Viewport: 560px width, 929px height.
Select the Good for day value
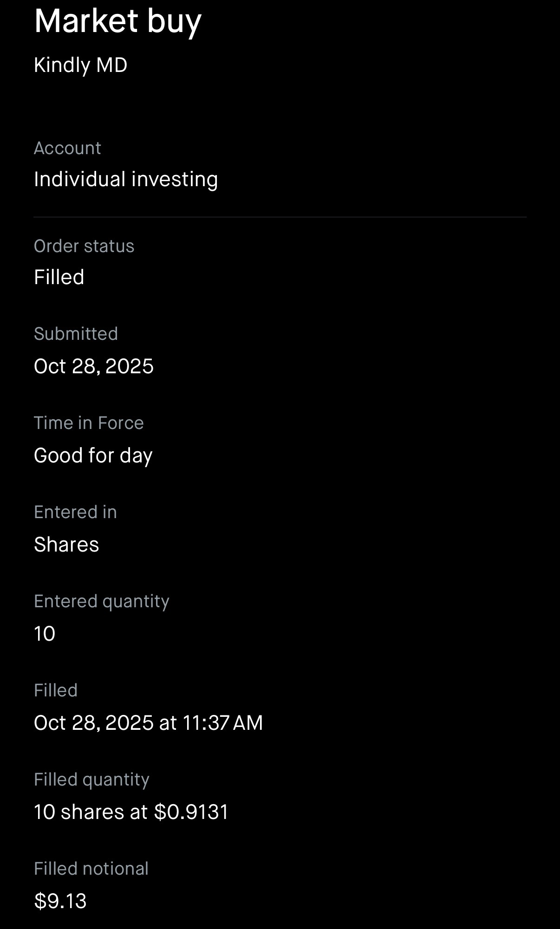(93, 455)
